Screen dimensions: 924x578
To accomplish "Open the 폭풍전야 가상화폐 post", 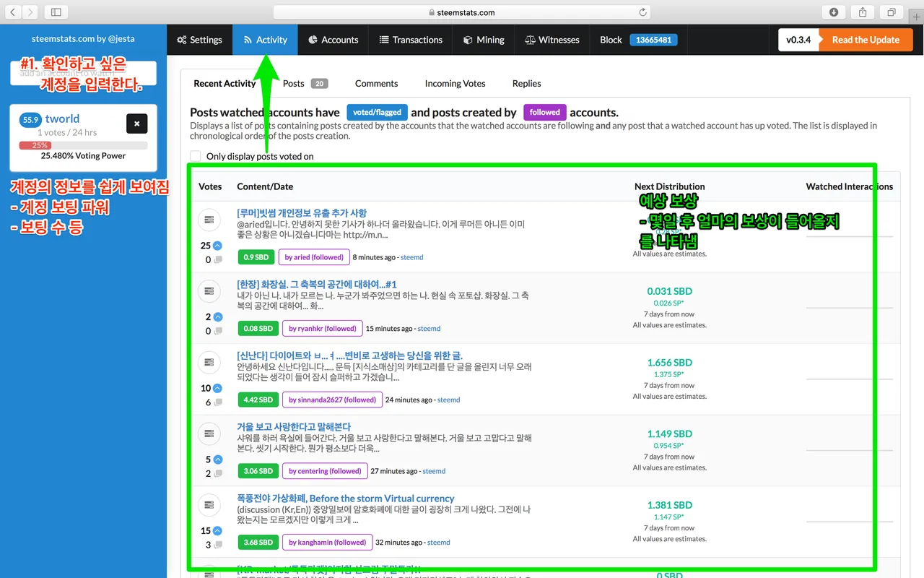I will coord(345,499).
